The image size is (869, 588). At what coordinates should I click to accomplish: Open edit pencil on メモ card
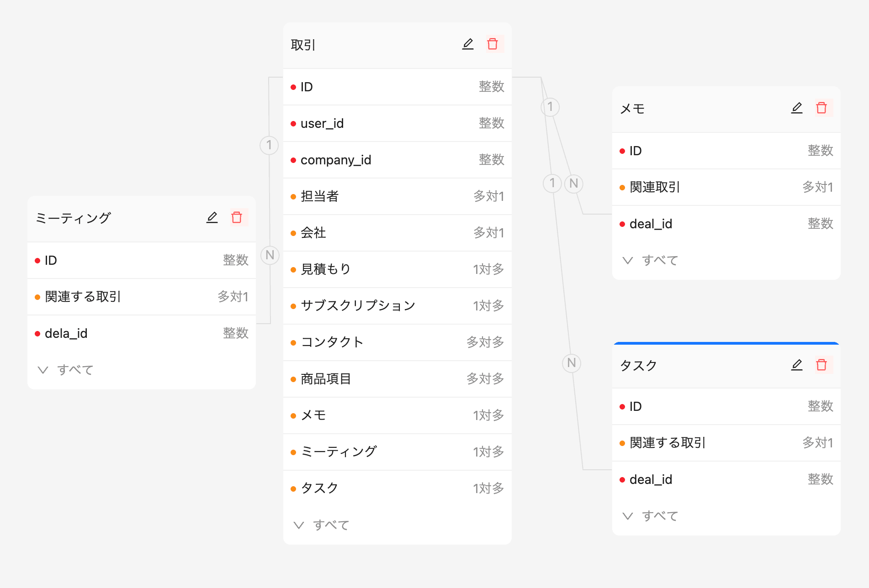pos(797,108)
